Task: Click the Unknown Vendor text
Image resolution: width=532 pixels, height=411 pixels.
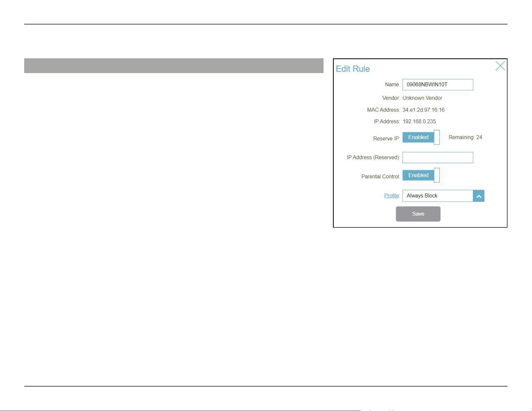Action: (x=422, y=98)
